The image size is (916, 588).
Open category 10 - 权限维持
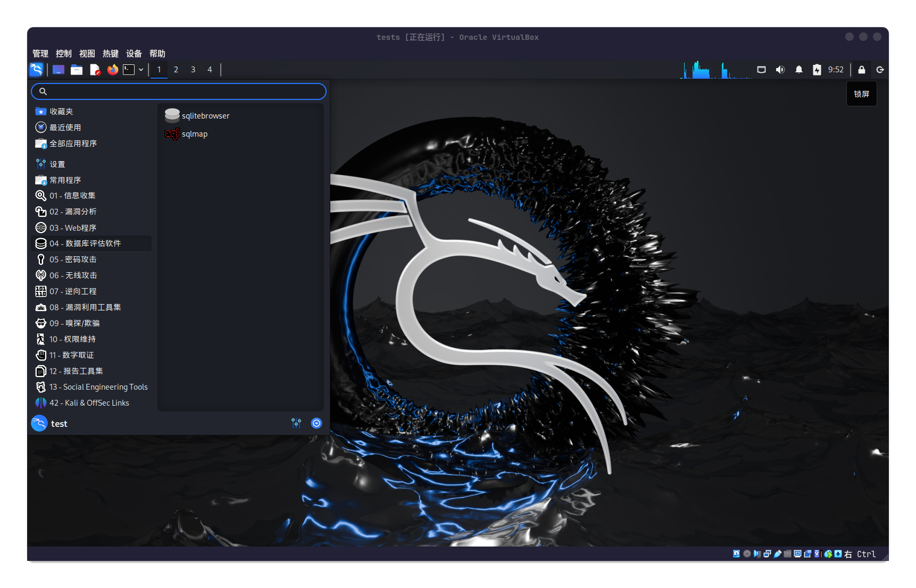(x=93, y=339)
